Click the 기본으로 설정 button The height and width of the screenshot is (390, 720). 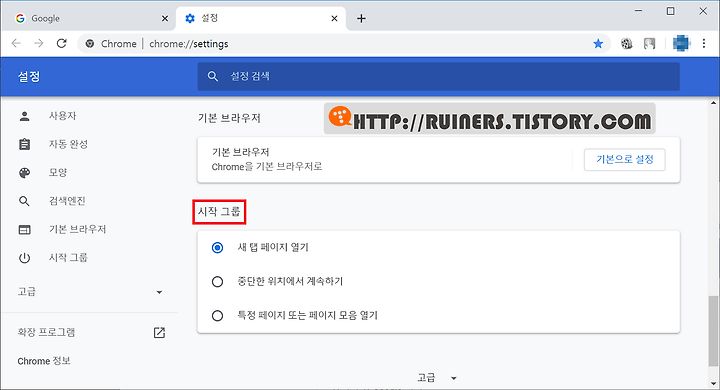click(x=624, y=159)
